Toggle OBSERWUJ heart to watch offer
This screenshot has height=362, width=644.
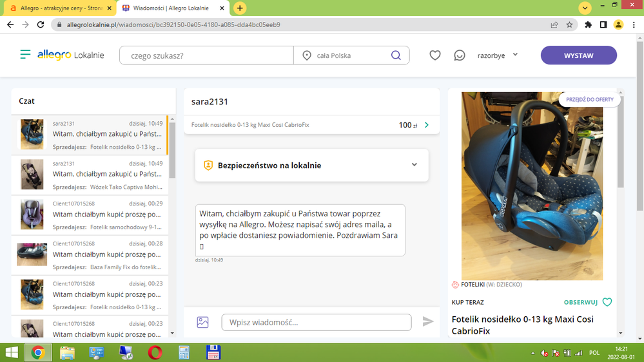pos(607,302)
